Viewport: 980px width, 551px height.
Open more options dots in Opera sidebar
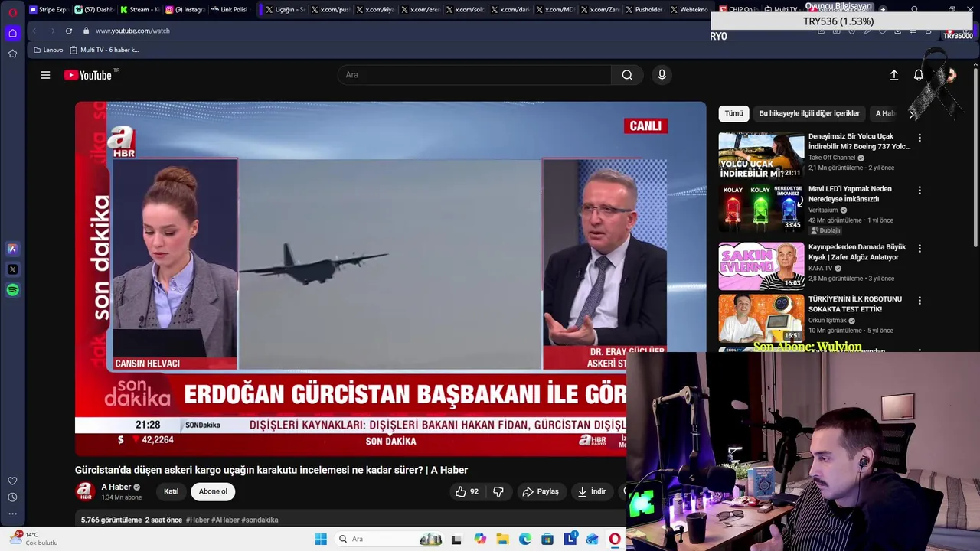[x=12, y=514]
